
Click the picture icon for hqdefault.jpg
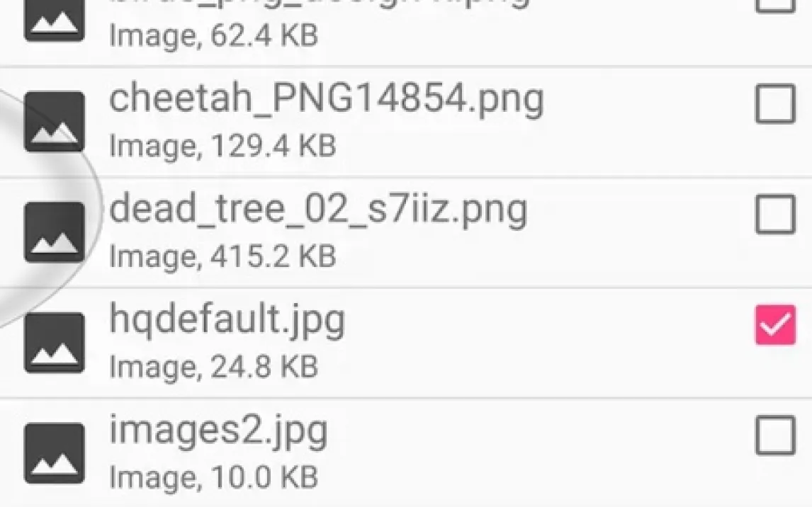click(x=55, y=343)
